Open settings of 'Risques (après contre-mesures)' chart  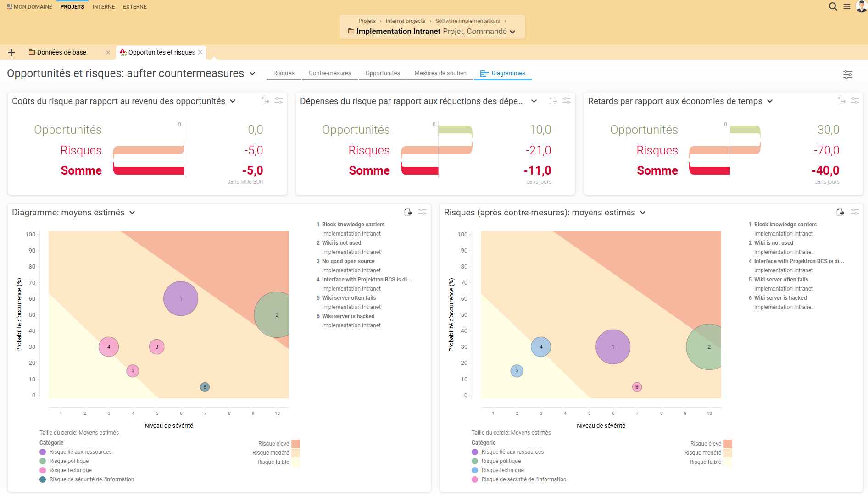point(855,212)
